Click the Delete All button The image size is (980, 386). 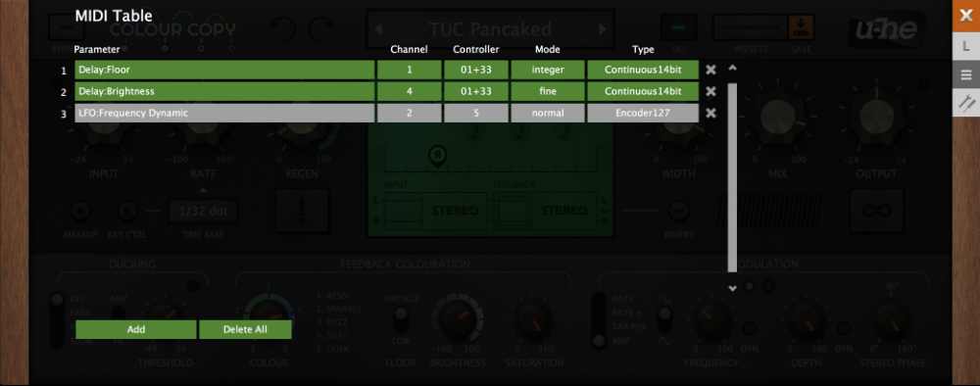click(x=245, y=329)
